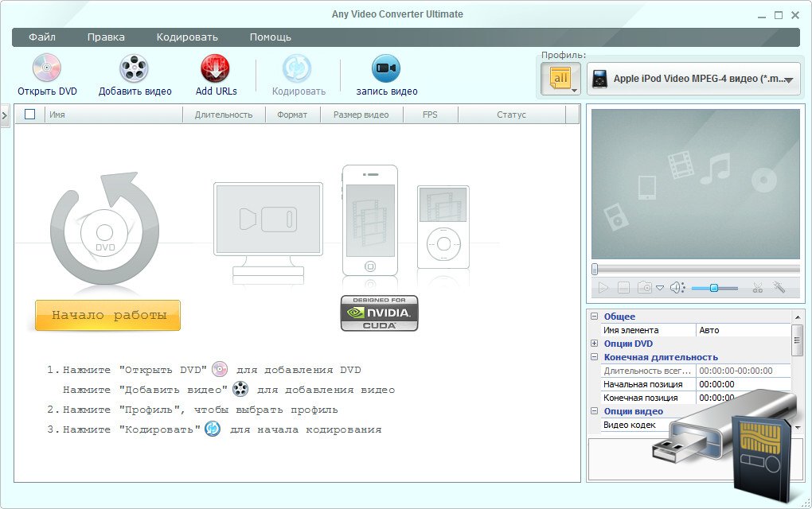Click the play button under the preview

[x=603, y=288]
